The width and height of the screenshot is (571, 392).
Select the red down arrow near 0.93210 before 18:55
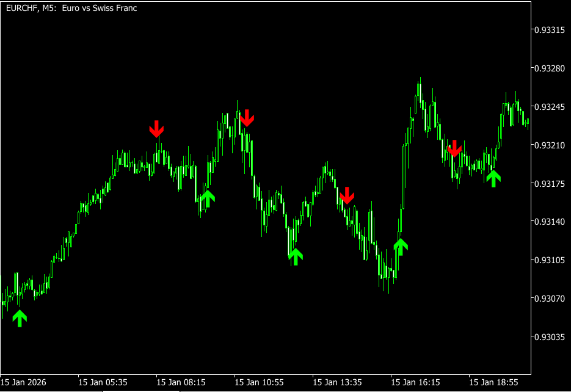pyautogui.click(x=454, y=148)
